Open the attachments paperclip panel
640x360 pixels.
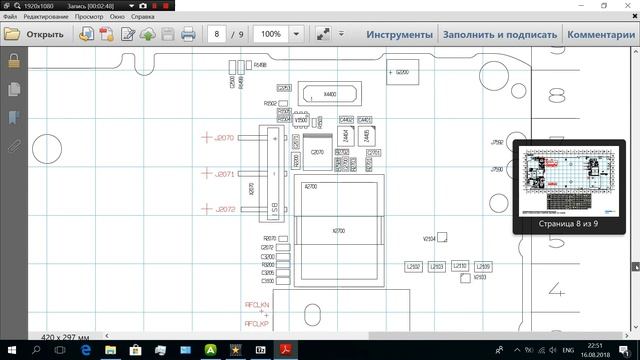(x=14, y=146)
